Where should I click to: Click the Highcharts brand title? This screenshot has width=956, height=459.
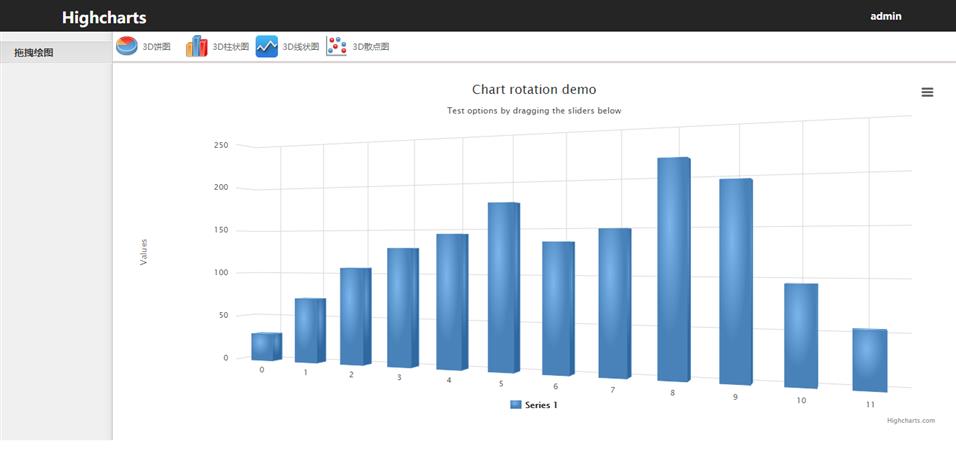(104, 17)
